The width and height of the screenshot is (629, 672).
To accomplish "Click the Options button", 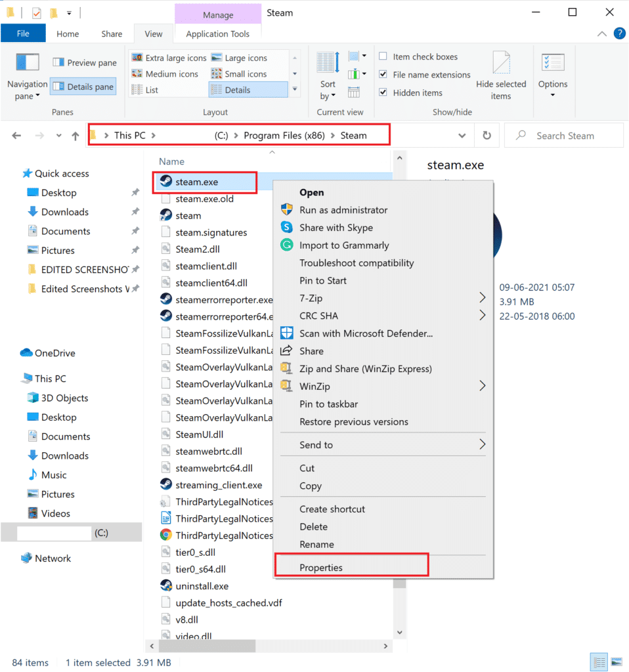I will [552, 73].
